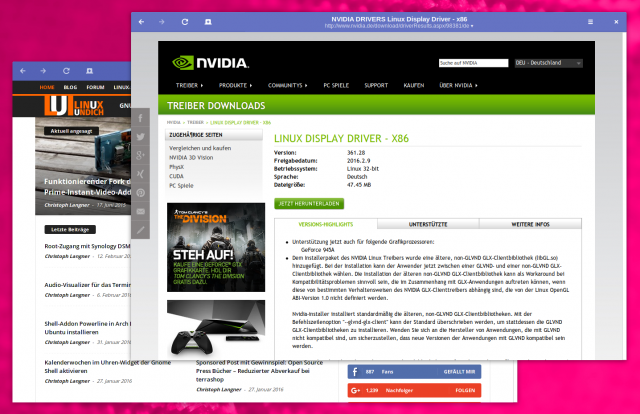Reload the Linux und Ich window

[66, 71]
